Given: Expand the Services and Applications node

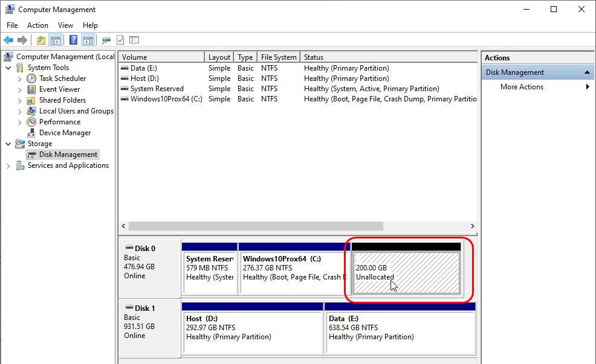Looking at the screenshot, I should (x=8, y=165).
